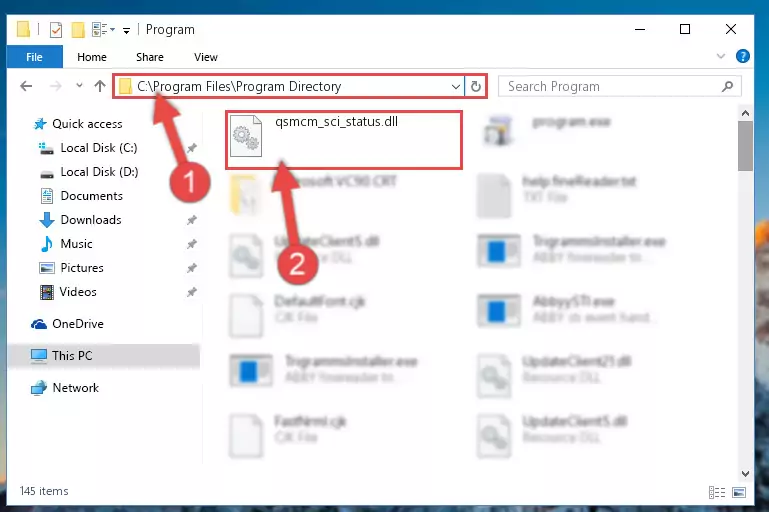769x512 pixels.
Task: Switch to the Home ribbon tab
Action: click(92, 57)
